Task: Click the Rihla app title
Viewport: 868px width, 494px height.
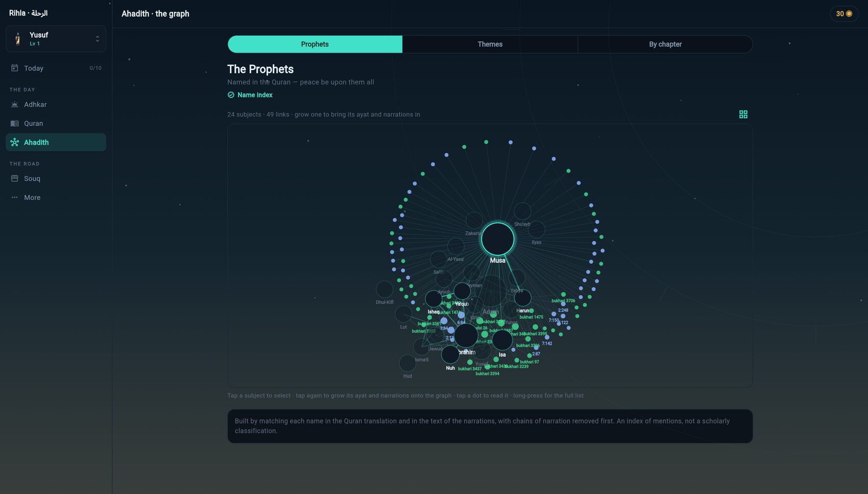Action: click(28, 13)
